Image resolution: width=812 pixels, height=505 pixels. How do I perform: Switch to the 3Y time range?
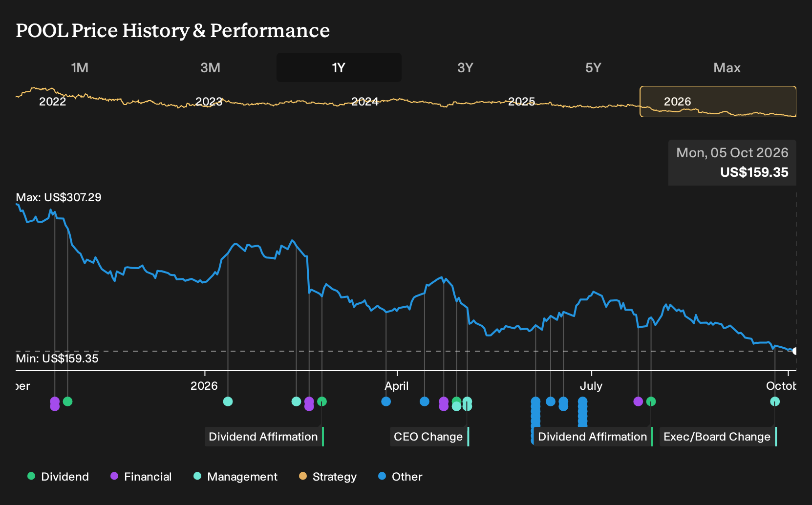pyautogui.click(x=465, y=67)
